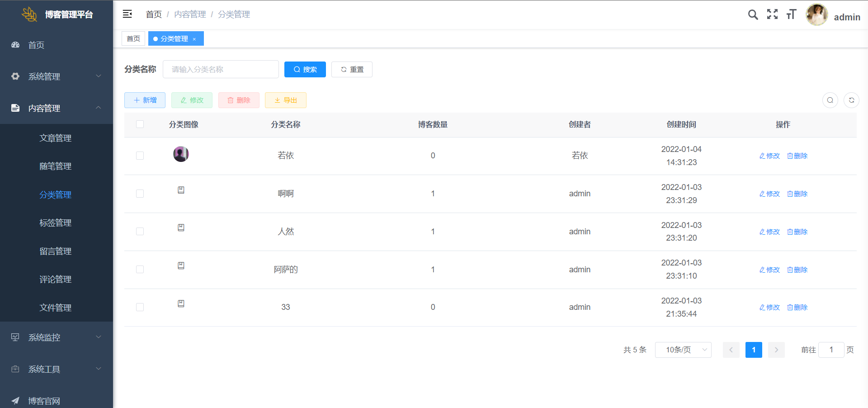Viewport: 868px width, 408px height.
Task: Collapse the sidebar with the hamburger icon
Action: pos(127,14)
